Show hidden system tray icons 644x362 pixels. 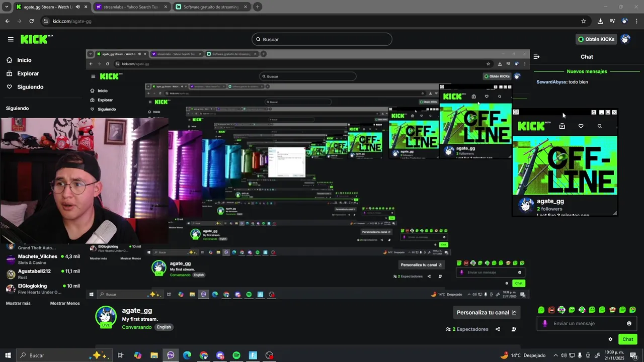coord(555,355)
